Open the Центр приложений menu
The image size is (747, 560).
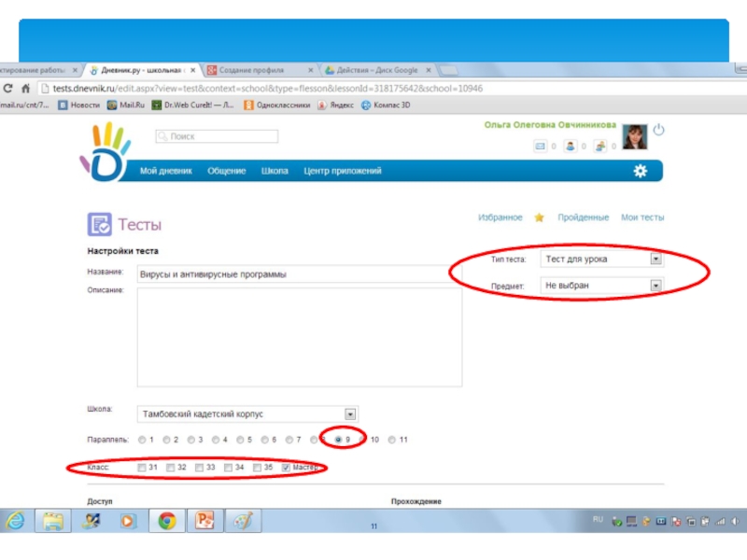tap(343, 171)
